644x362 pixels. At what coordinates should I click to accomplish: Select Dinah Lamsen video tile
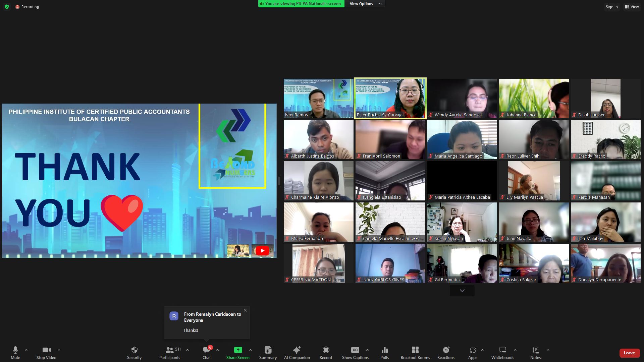point(606,99)
